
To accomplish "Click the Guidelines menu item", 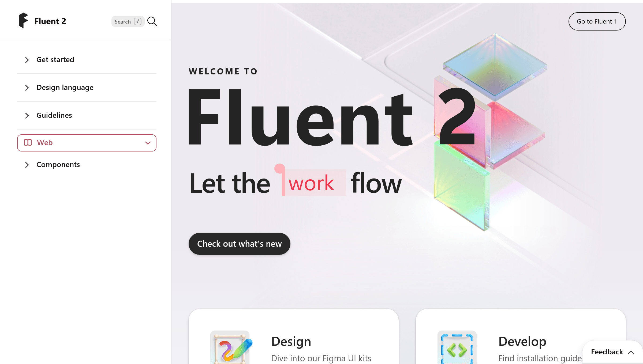I will pos(54,115).
